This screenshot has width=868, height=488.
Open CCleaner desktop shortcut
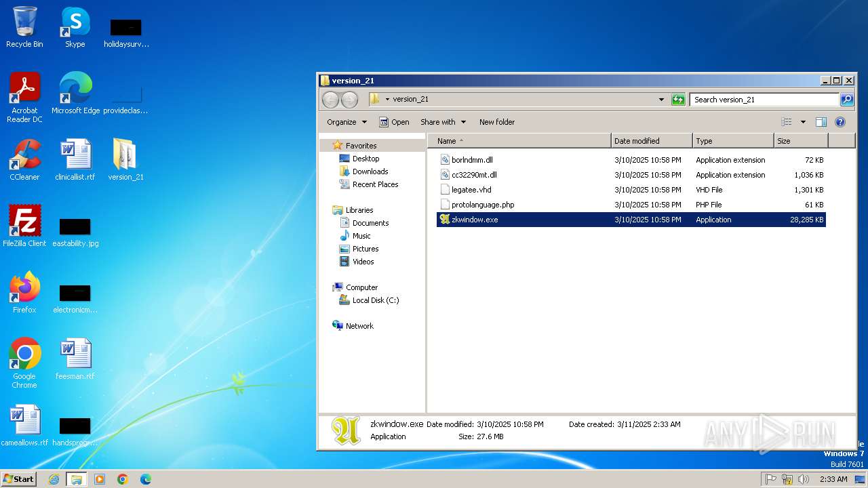pyautogui.click(x=24, y=160)
